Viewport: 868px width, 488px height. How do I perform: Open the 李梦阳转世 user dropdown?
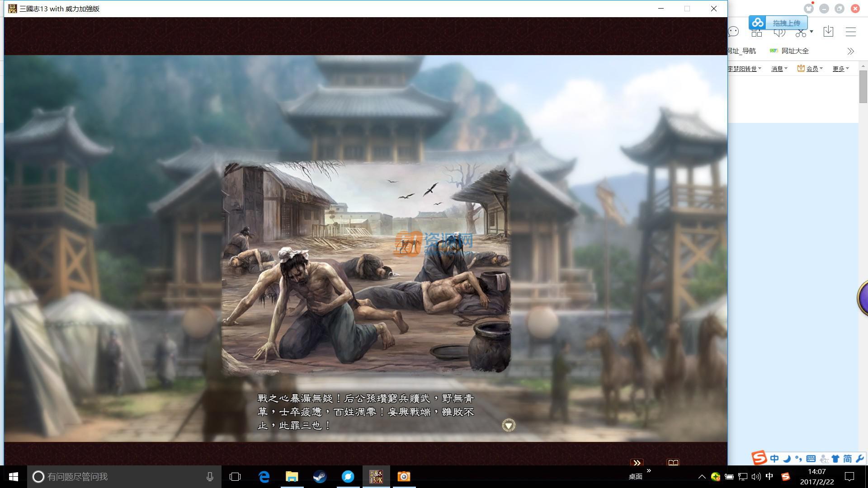coord(745,69)
